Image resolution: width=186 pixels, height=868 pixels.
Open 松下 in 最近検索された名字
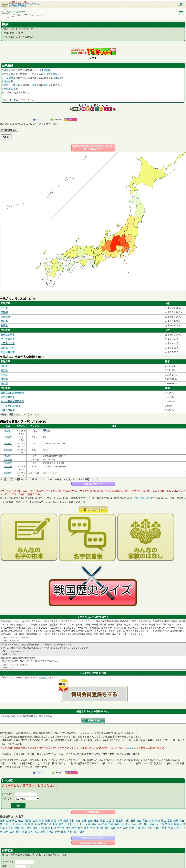76,832
